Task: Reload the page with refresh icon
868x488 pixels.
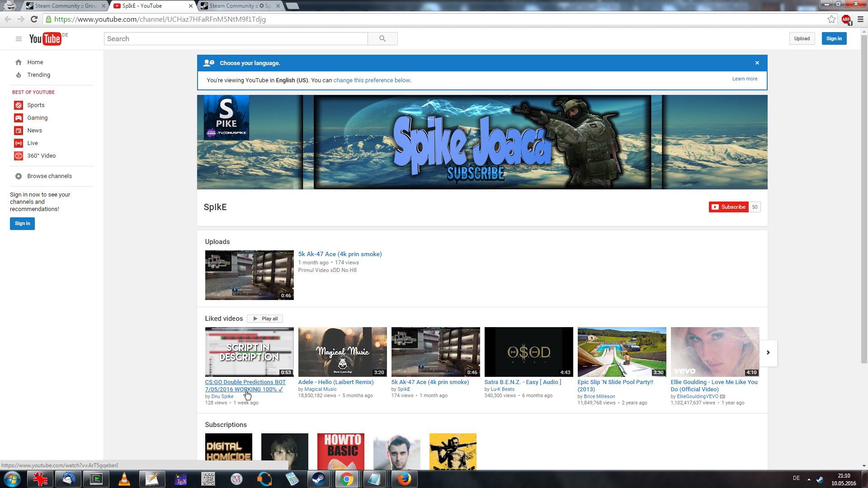Action: (x=34, y=19)
